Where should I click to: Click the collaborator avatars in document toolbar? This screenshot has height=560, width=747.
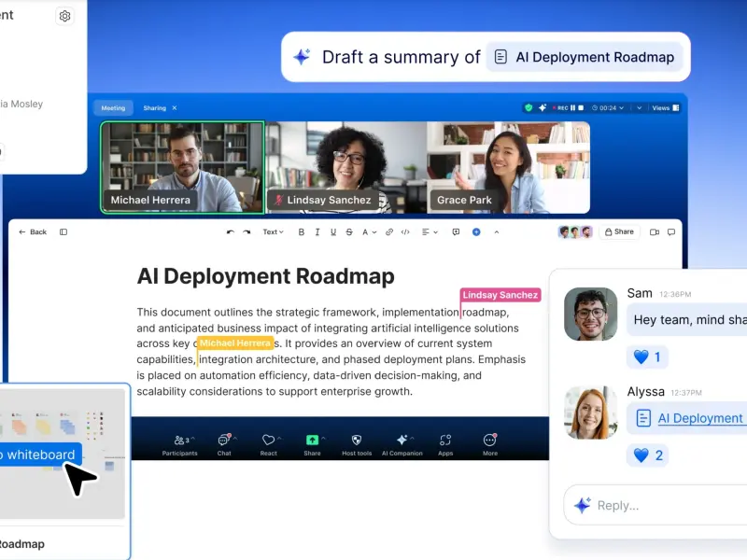coord(575,231)
